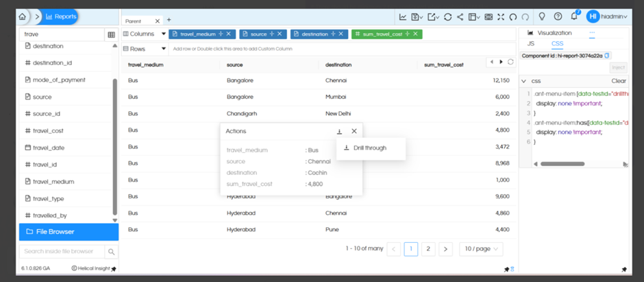Collapse the css section chevron
Viewport: 644px width, 282px height.
tap(524, 81)
